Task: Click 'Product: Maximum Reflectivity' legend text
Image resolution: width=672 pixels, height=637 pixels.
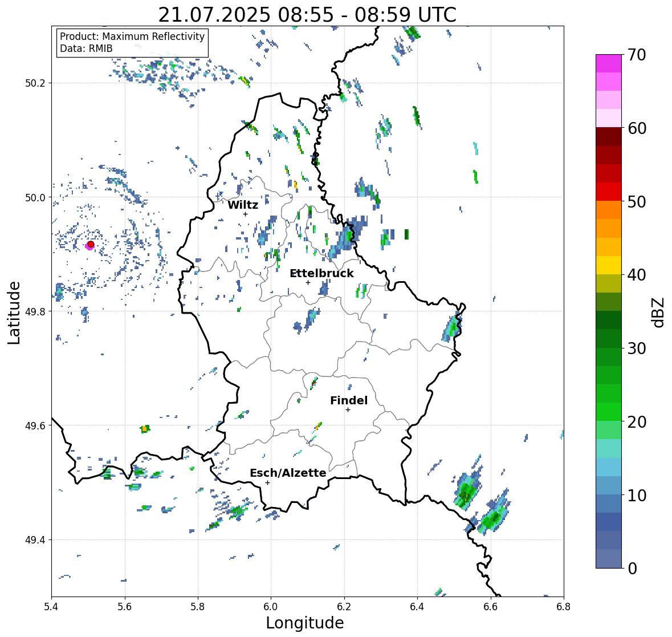Action: 132,36
